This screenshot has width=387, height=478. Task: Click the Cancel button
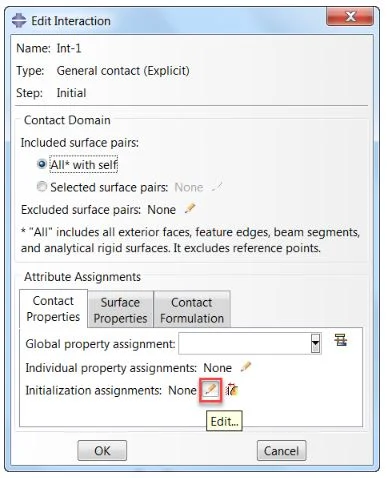point(281,451)
